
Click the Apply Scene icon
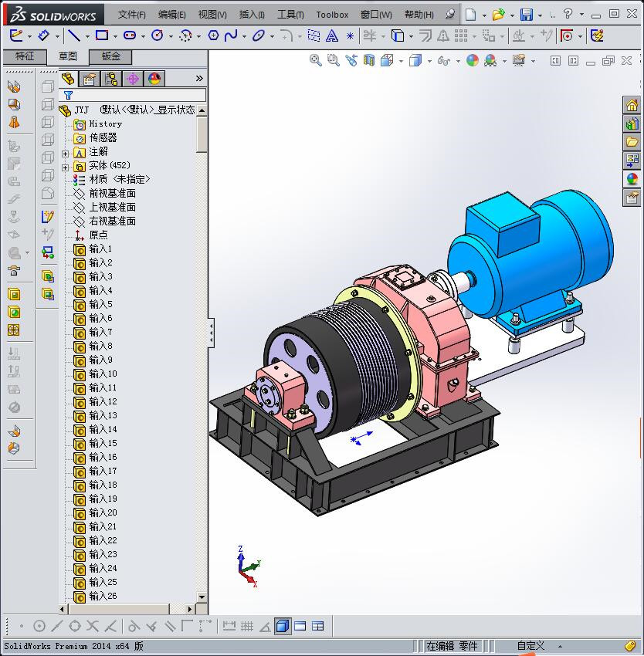click(490, 61)
